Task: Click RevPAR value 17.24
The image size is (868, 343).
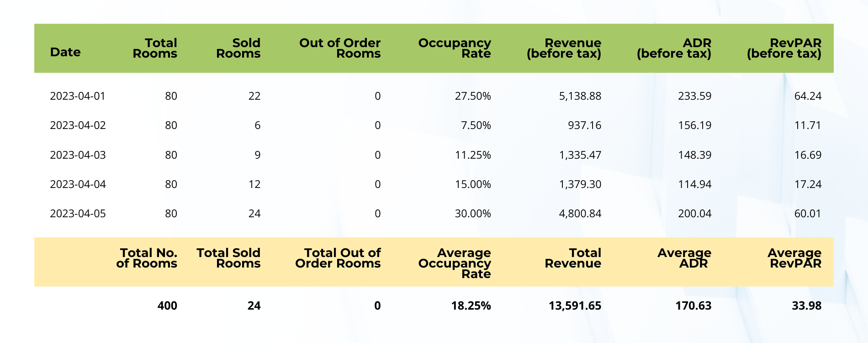Action: click(x=808, y=184)
